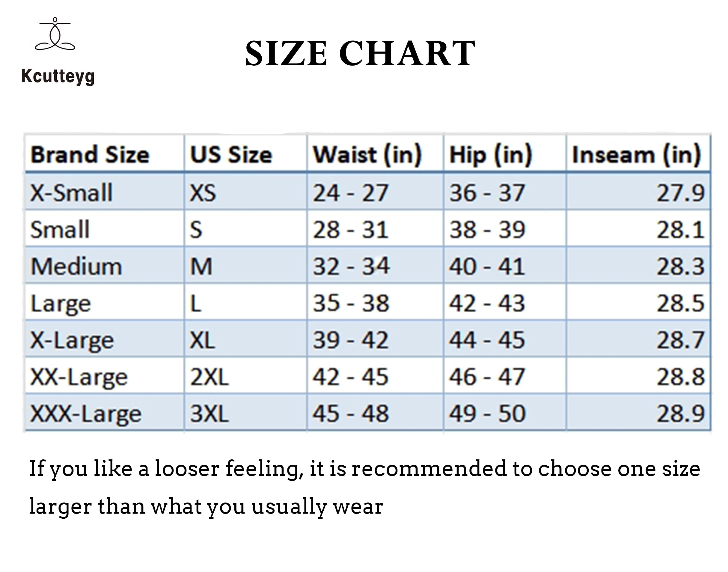Select the US Size column header
Screen dimensions: 728x572
[x=231, y=155]
